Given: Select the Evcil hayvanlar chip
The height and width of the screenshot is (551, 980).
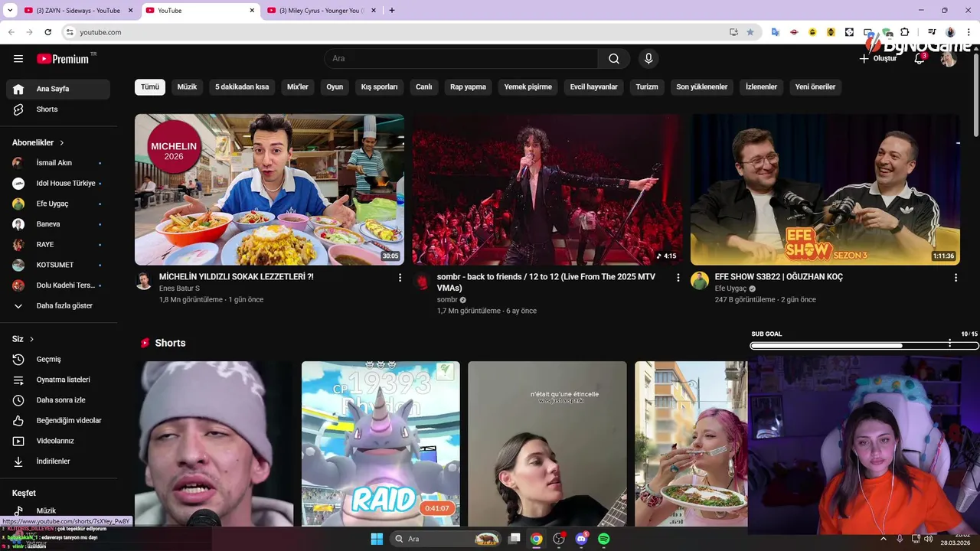Looking at the screenshot, I should coord(594,87).
